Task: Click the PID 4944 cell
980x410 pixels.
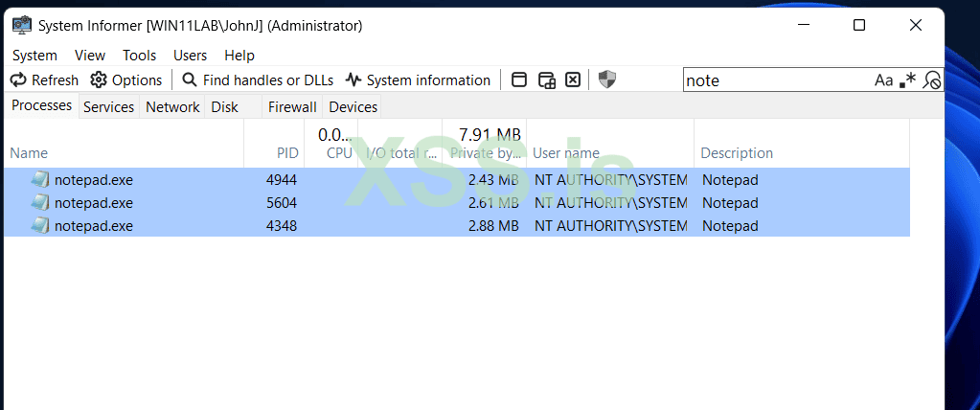Action: tap(282, 180)
